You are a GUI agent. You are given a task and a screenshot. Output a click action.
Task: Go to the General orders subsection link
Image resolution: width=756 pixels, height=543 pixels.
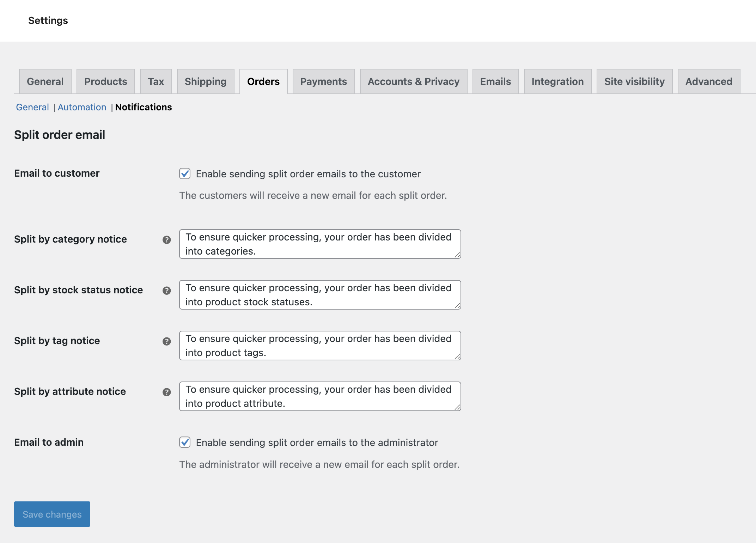coord(32,107)
